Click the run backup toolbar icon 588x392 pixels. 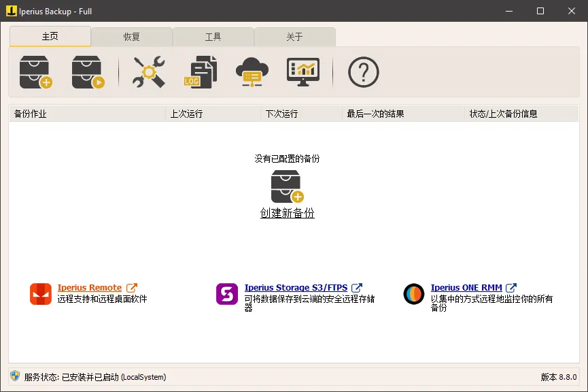pyautogui.click(x=87, y=71)
